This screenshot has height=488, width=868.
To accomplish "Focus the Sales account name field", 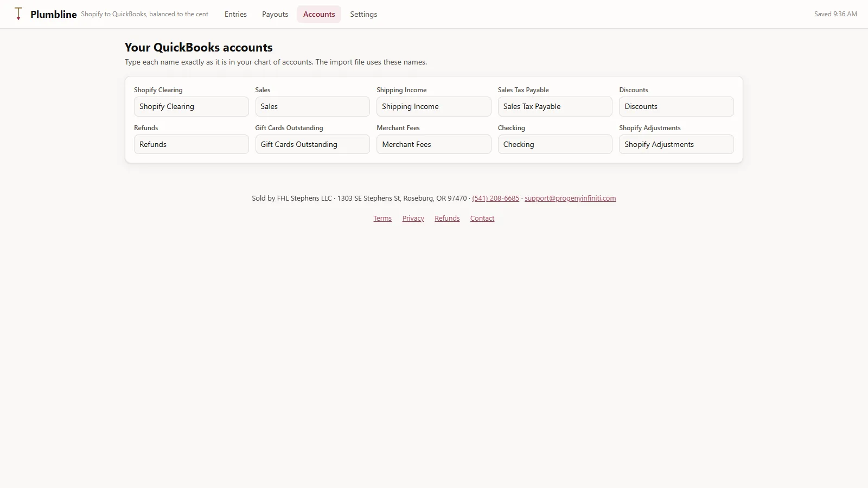I will click(312, 106).
